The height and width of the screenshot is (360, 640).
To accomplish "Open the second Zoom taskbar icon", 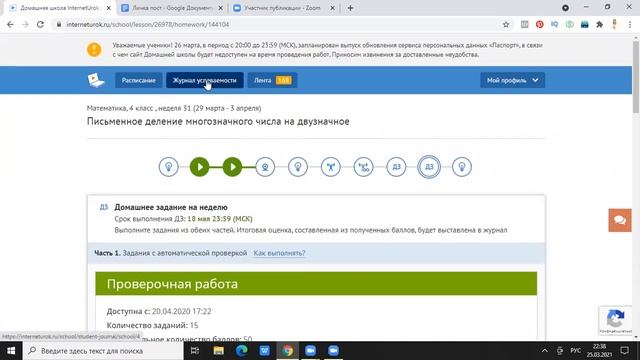I will 333,351.
